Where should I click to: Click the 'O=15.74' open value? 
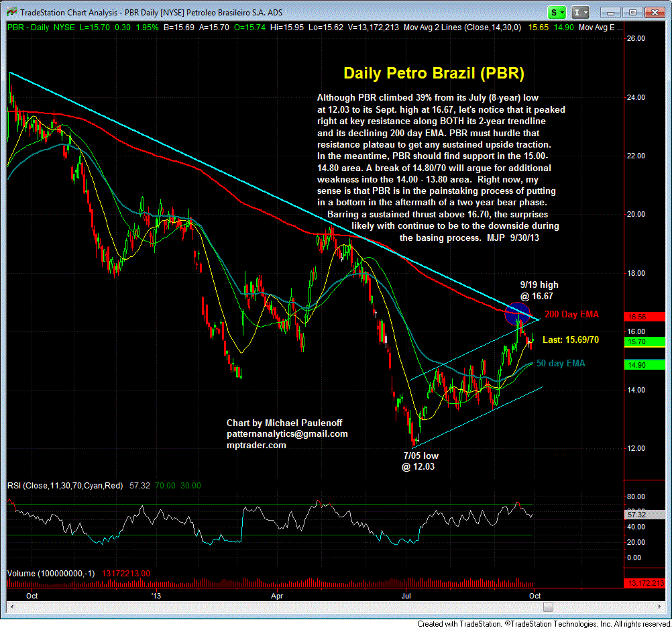pos(249,28)
